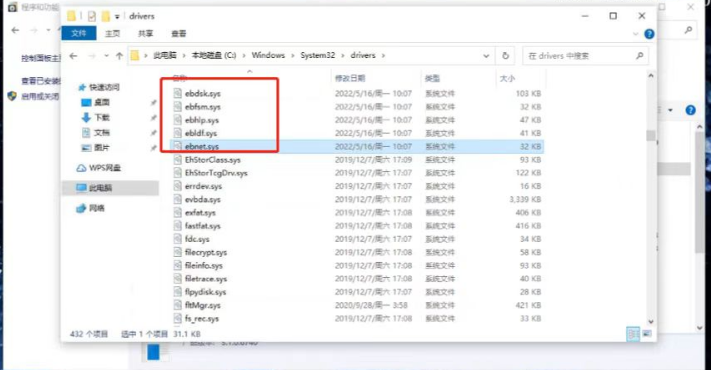Select the fdc.sys file
The width and height of the screenshot is (711, 370).
coord(197,239)
